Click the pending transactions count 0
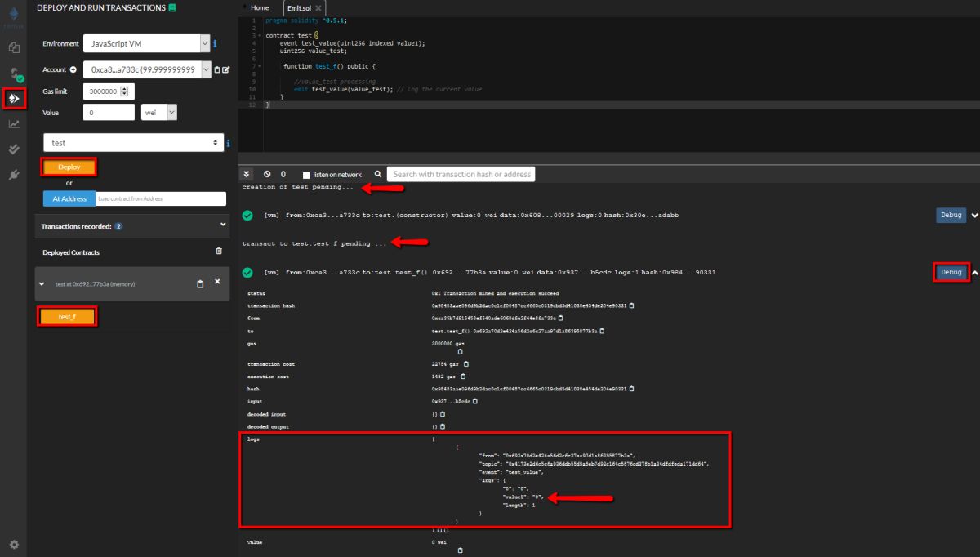This screenshot has width=980, height=557. [x=283, y=174]
